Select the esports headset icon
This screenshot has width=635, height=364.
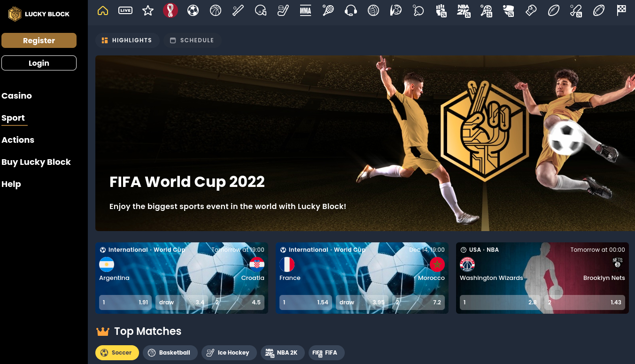pyautogui.click(x=351, y=10)
